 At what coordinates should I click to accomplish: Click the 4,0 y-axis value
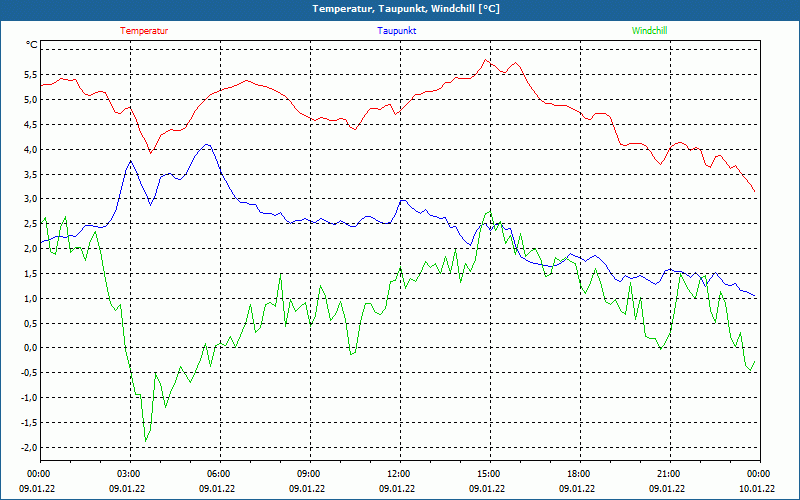(x=31, y=149)
